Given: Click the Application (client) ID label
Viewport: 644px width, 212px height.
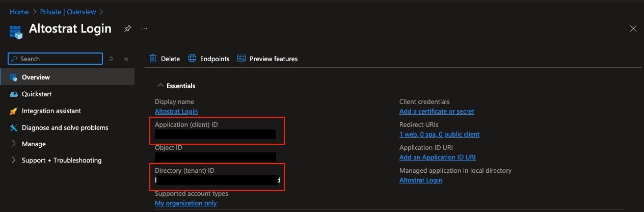Looking at the screenshot, I should click(186, 124).
